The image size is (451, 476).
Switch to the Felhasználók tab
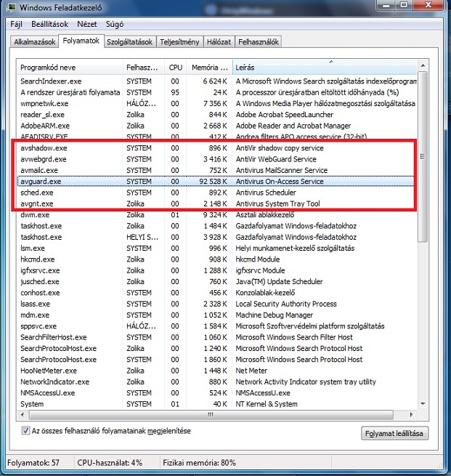(259, 42)
